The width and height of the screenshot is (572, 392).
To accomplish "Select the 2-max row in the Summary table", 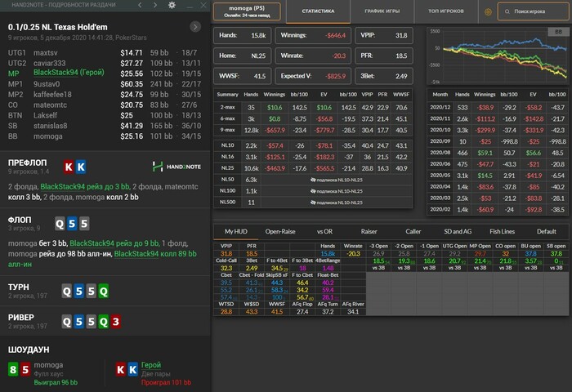I will [x=313, y=108].
